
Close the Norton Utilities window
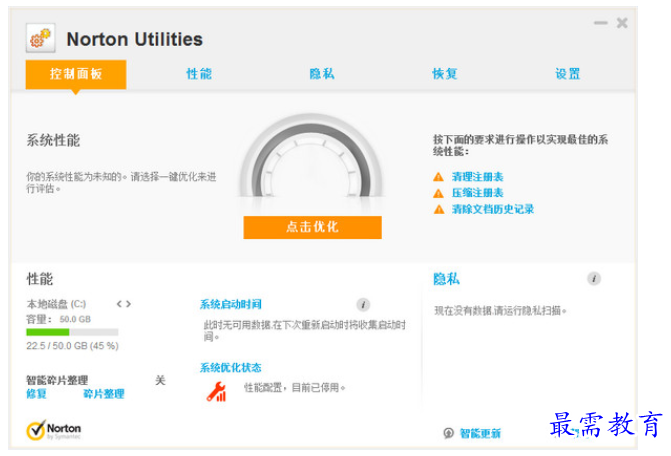(x=622, y=23)
